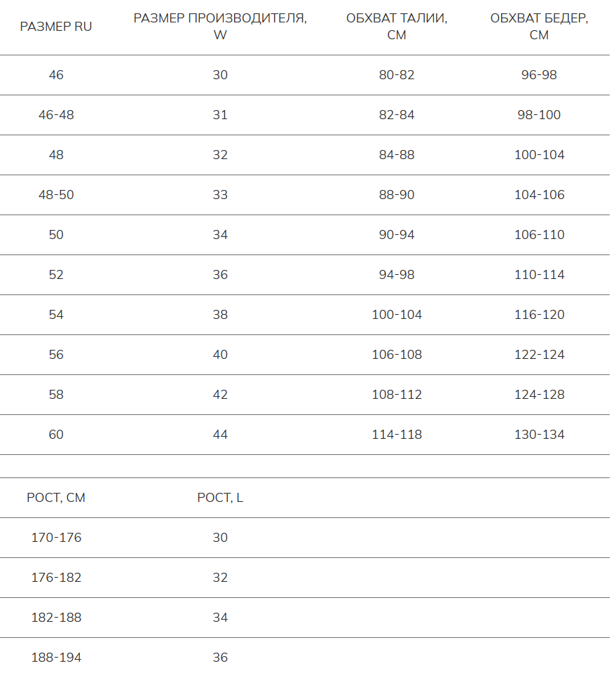This screenshot has height=680, width=616.
Task: Click manufacturer size 40 cell
Action: 220,354
